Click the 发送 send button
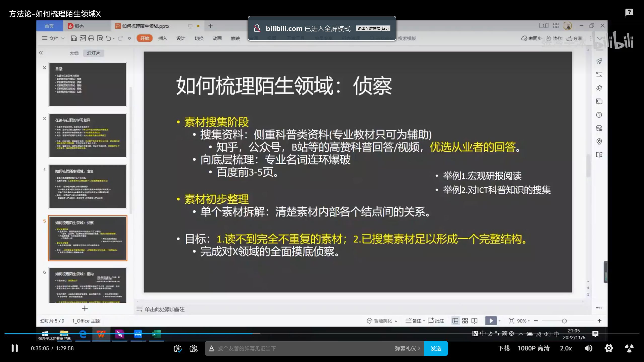The width and height of the screenshot is (644, 362). [x=435, y=348]
